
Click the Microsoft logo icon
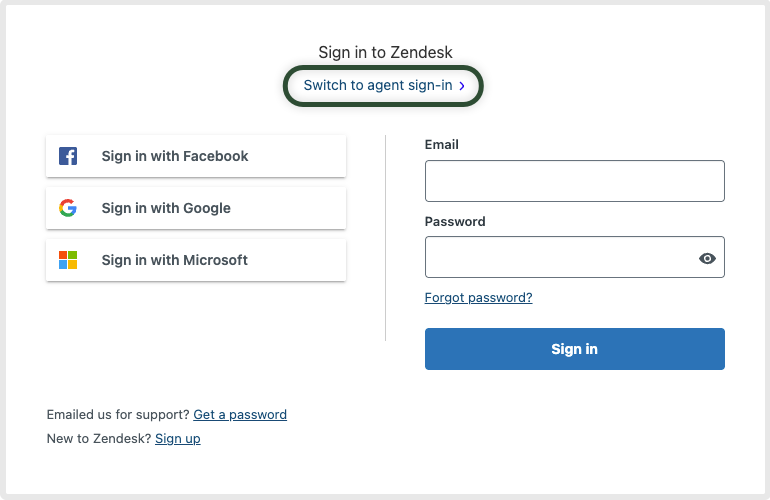point(68,260)
